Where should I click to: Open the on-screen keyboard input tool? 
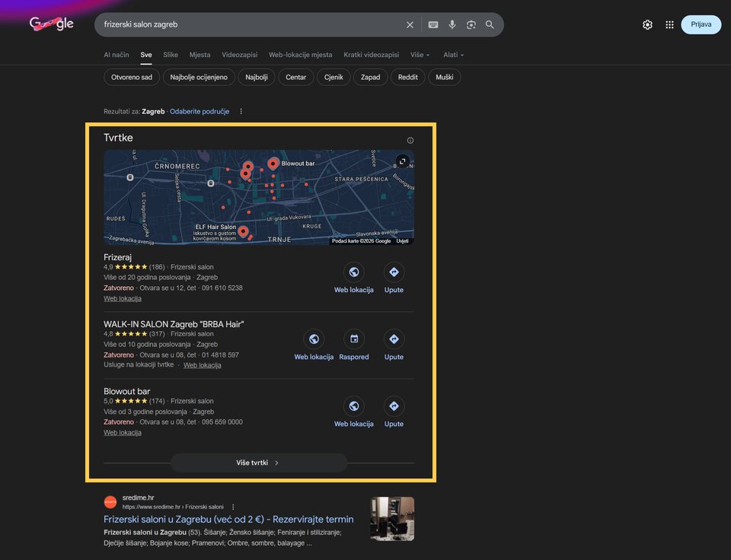(433, 24)
